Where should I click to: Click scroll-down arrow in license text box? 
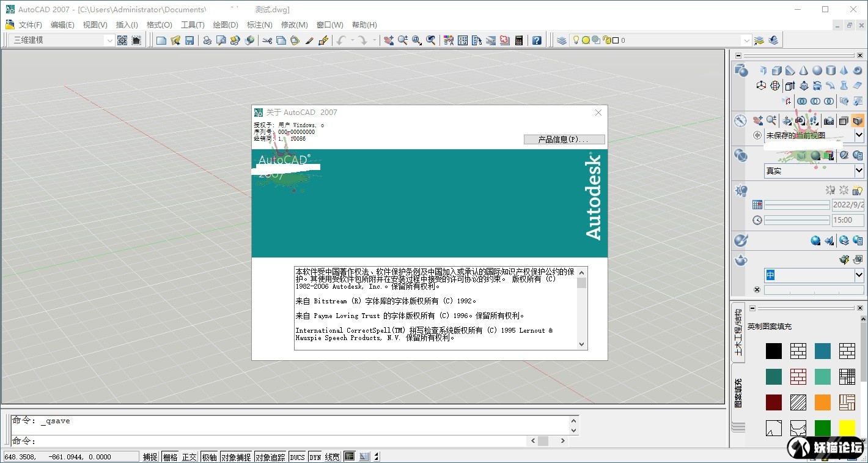tap(581, 344)
